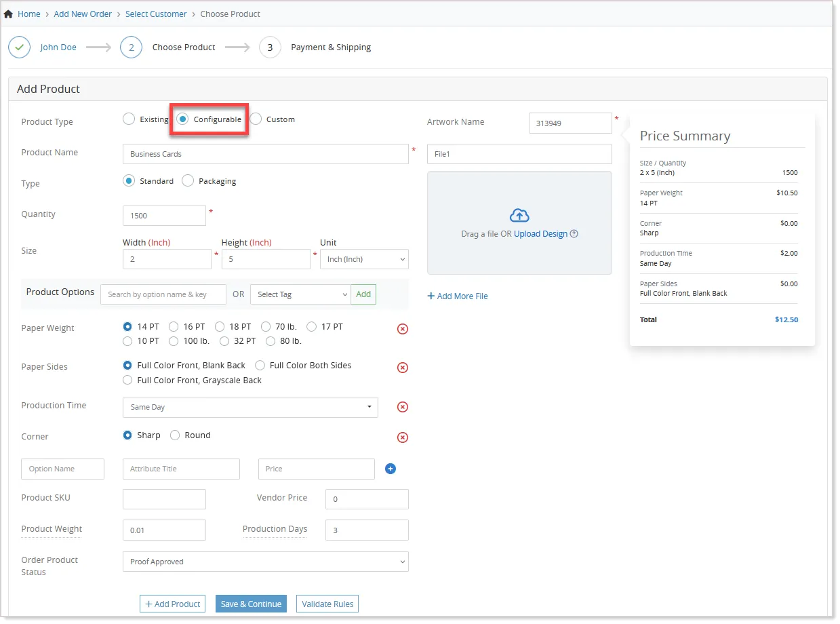Viewport: 840px width, 624px height.
Task: Click the Quantity input field
Action: click(x=164, y=216)
